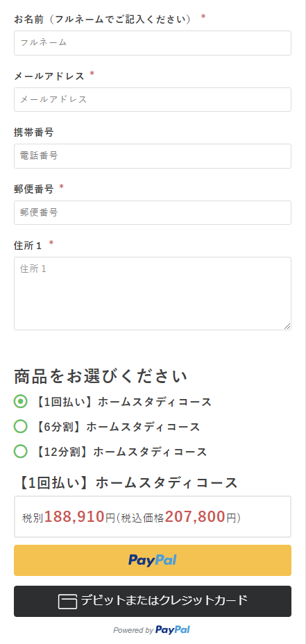The height and width of the screenshot is (644, 306).
Task: Select 【6分割】ホームスタディコース radio option
Action: click(x=21, y=426)
